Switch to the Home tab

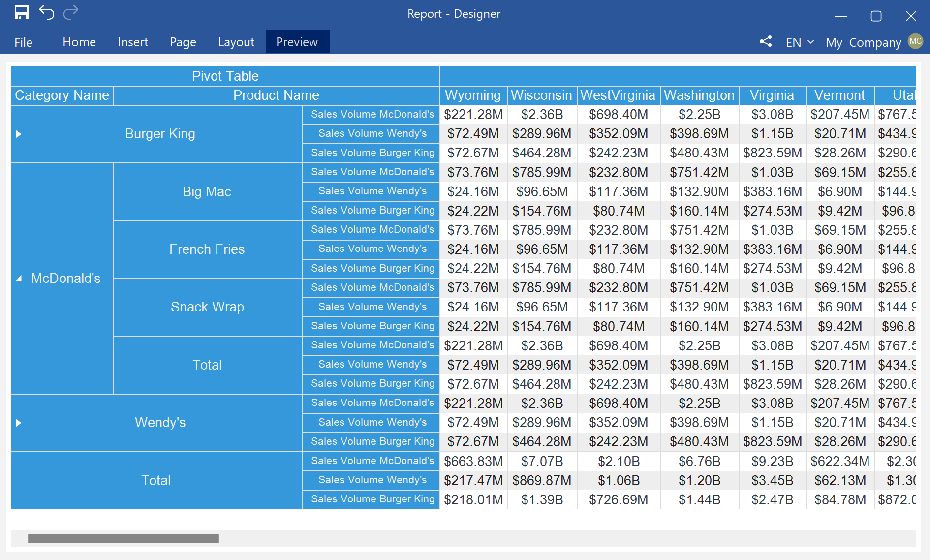pyautogui.click(x=79, y=42)
